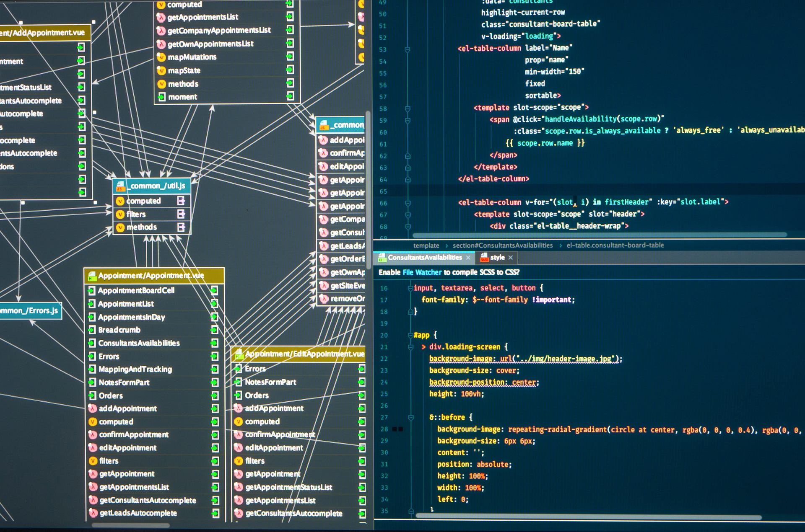Click the vertical scrollbar of the diagram panel
This screenshot has width=805, height=532.
click(x=368, y=190)
